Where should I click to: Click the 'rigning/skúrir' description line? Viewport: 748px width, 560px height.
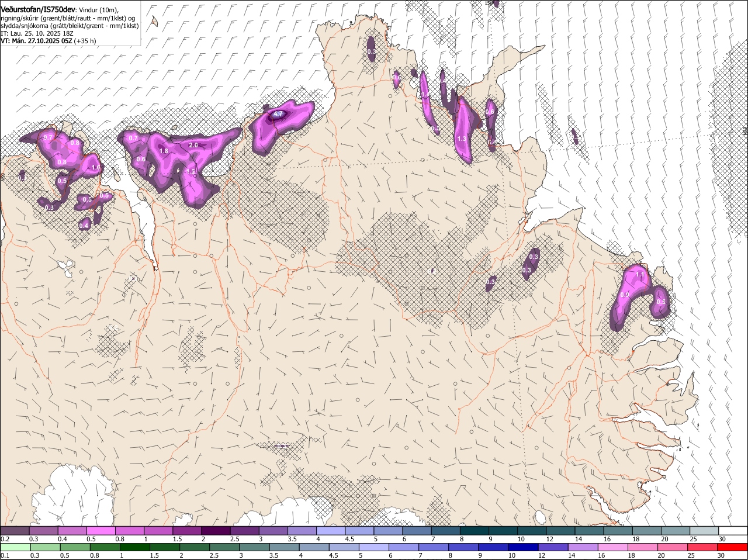68,18
